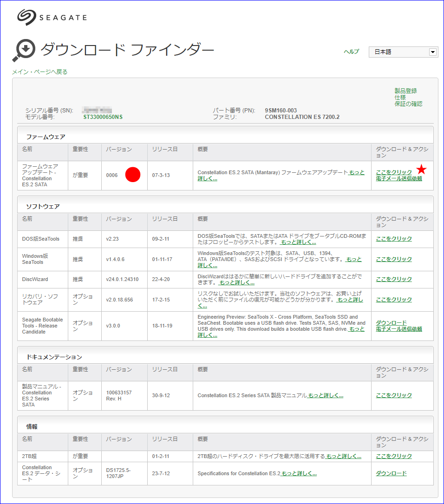This screenshot has width=444, height=504.
Task: Open the ヘルプ help link
Action: [351, 52]
